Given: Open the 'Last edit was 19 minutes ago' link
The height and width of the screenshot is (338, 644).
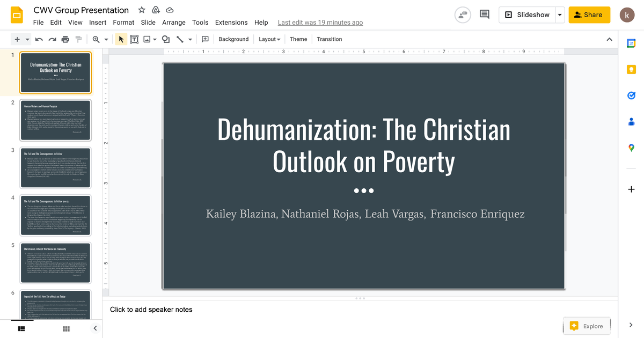Looking at the screenshot, I should pos(320,23).
